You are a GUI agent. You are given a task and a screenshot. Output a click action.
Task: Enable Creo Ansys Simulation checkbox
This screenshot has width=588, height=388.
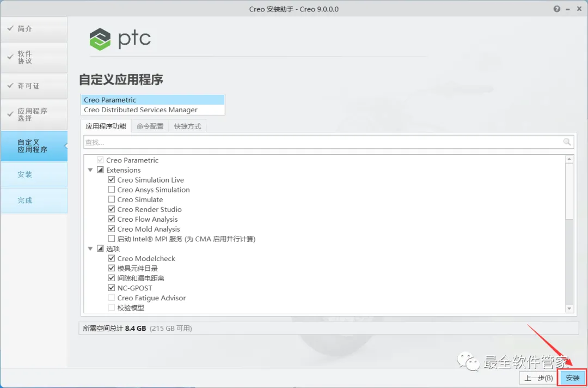coord(112,190)
